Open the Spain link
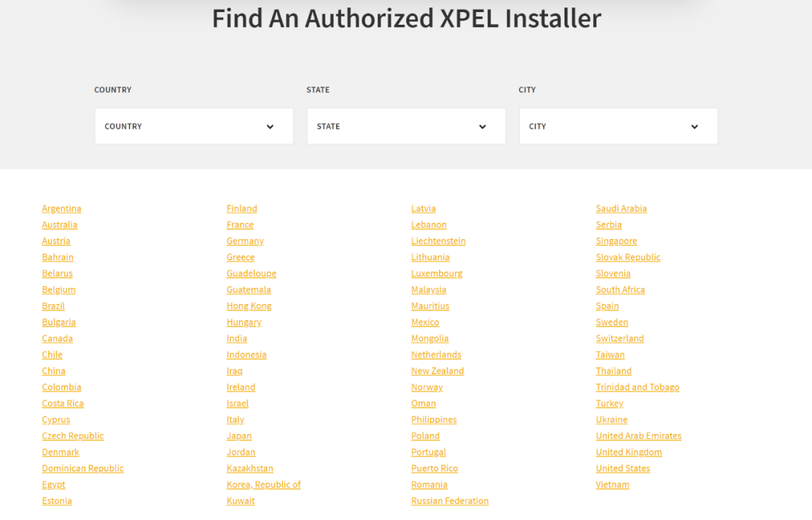812x520 pixels. point(607,306)
